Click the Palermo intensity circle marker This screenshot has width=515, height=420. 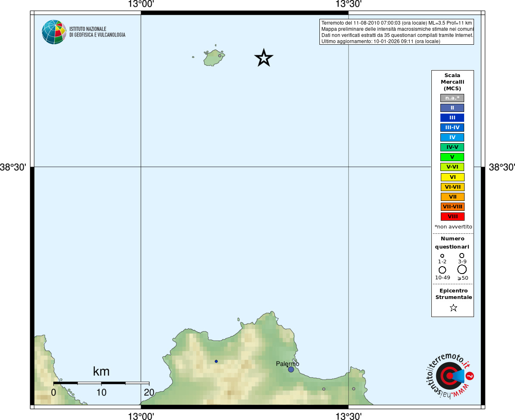(291, 369)
